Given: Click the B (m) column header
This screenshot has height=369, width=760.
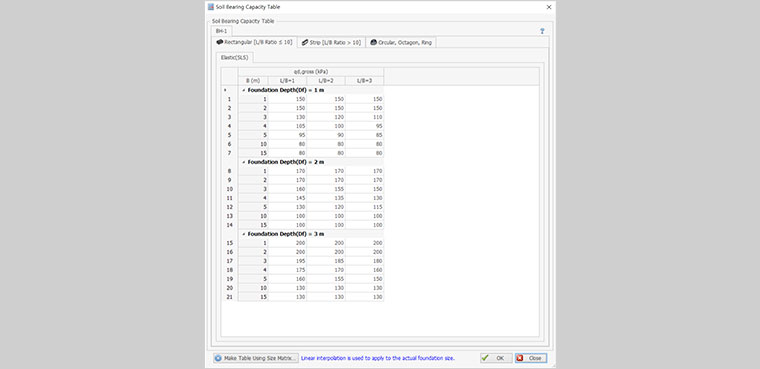Looking at the screenshot, I should point(253,81).
